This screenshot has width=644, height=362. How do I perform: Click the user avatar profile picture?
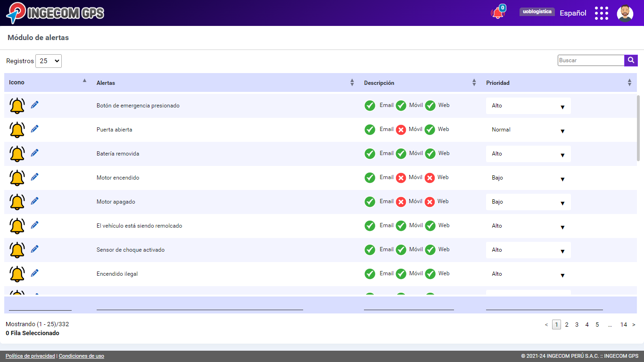(625, 13)
